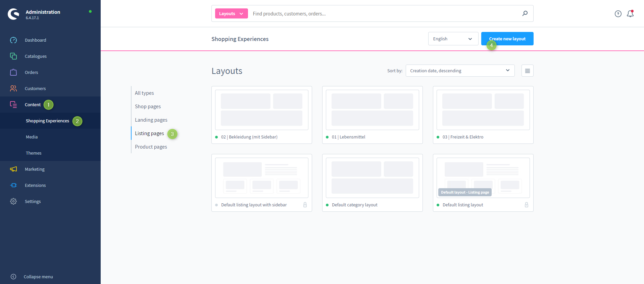Screen dimensions: 644x284
Task: Select the Orders bag icon
Action: coord(13,72)
